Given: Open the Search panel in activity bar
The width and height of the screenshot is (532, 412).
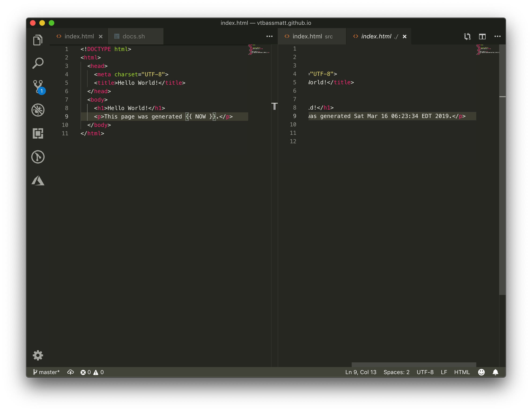Looking at the screenshot, I should coord(38,63).
